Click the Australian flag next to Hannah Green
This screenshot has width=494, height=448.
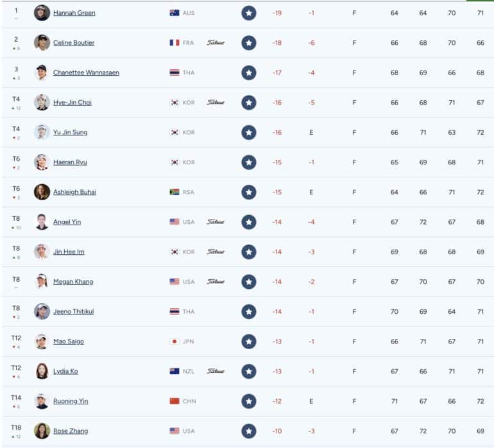pyautogui.click(x=175, y=13)
